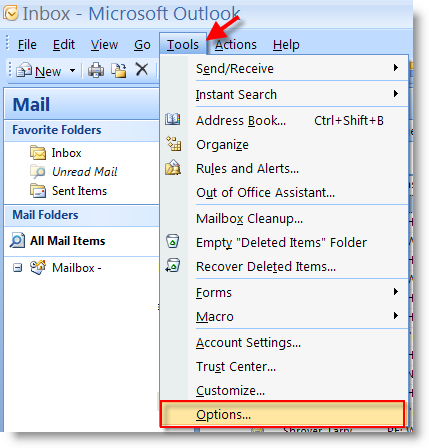Screen dimensions: 429x448
Task: Click the Favorite Folders header
Action: [82, 131]
